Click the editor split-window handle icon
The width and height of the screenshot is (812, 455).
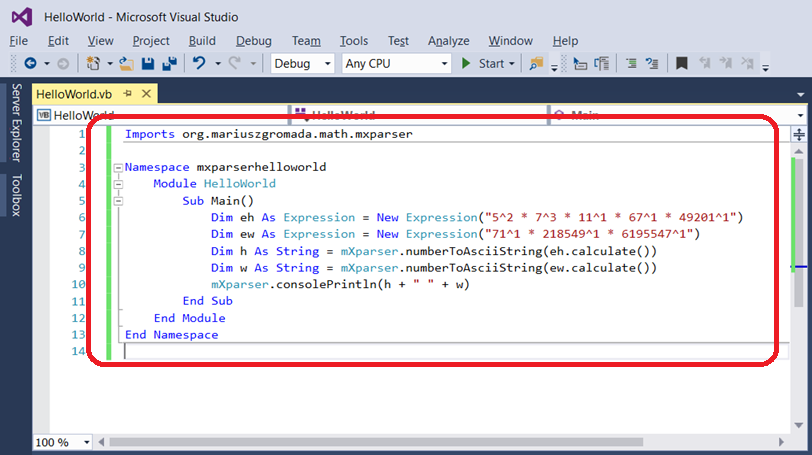point(799,135)
